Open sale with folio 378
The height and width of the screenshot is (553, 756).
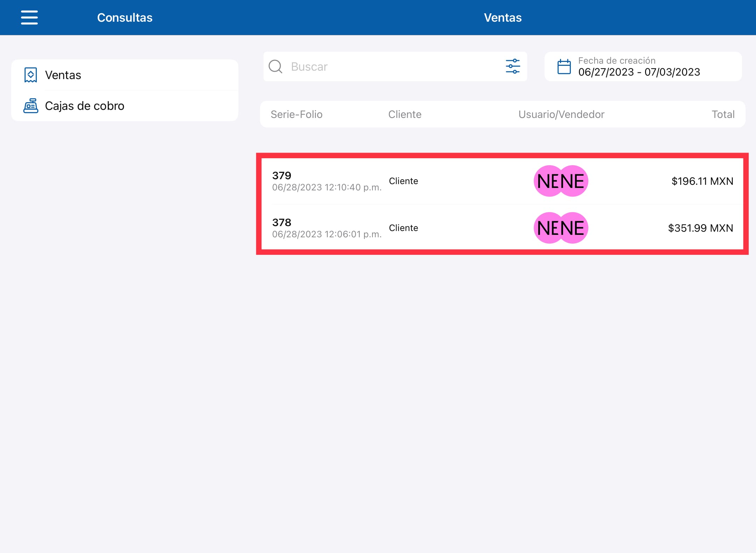pos(502,228)
